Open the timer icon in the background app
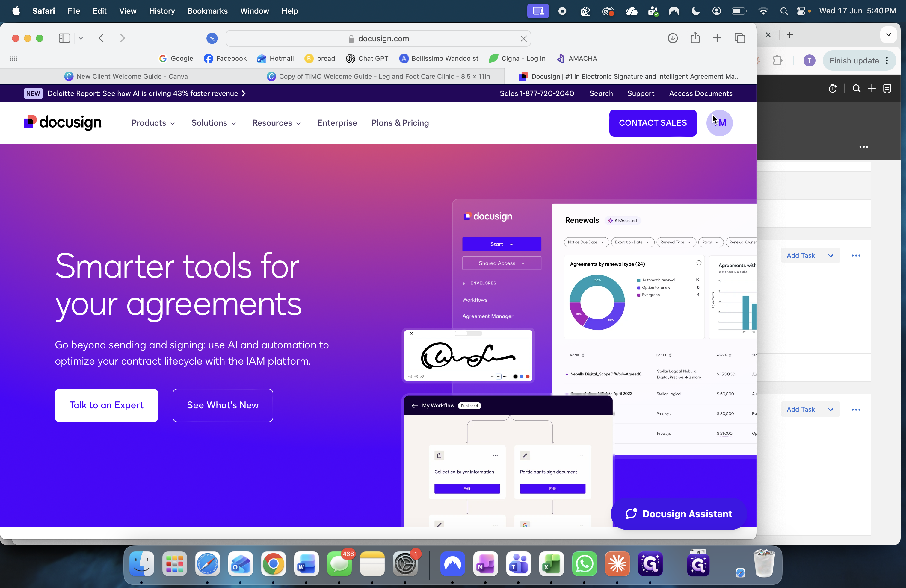 833,89
